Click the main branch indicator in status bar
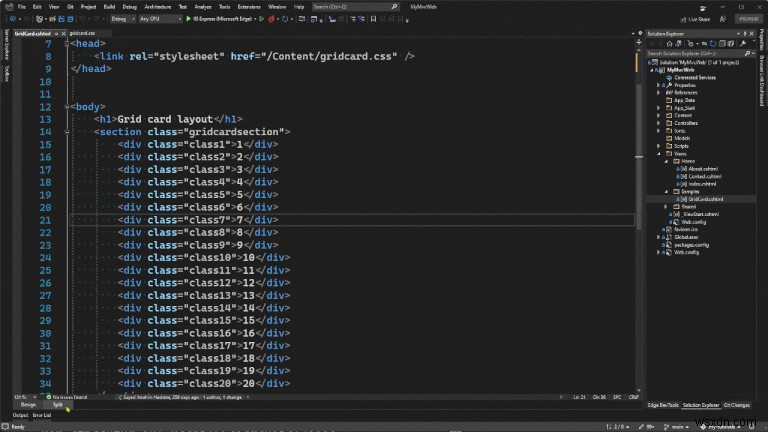 [675, 427]
